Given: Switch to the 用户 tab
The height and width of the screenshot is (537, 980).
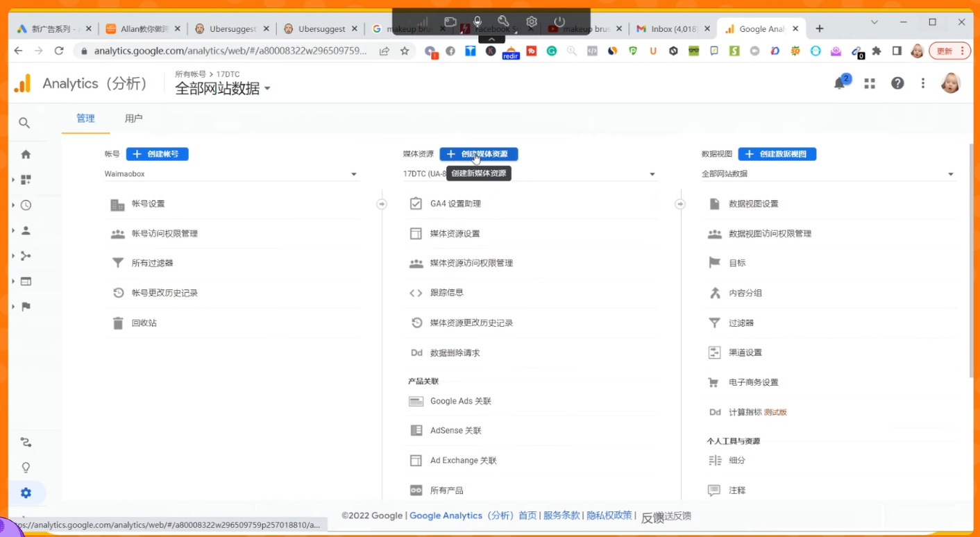Looking at the screenshot, I should (x=133, y=118).
